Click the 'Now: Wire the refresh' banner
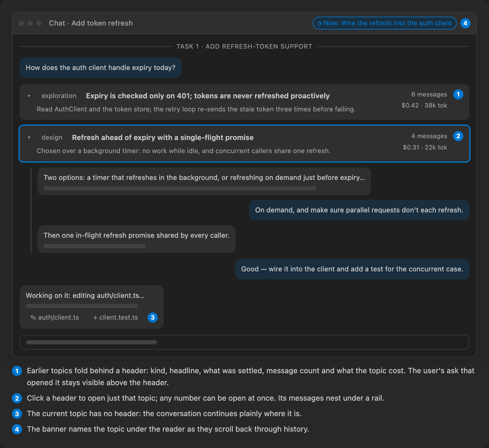The height and width of the screenshot is (448, 489). [385, 23]
